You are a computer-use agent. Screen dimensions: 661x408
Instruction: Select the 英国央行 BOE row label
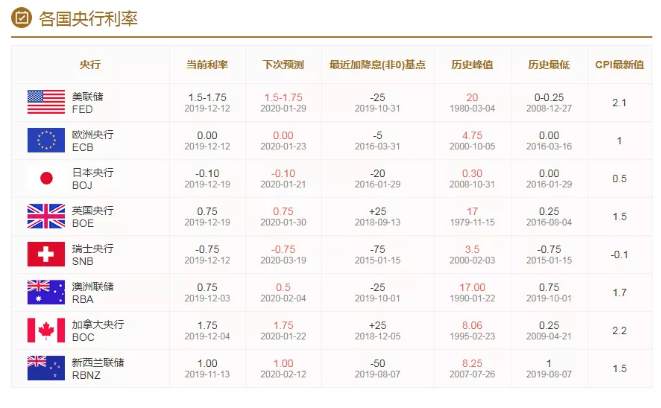pos(92,217)
